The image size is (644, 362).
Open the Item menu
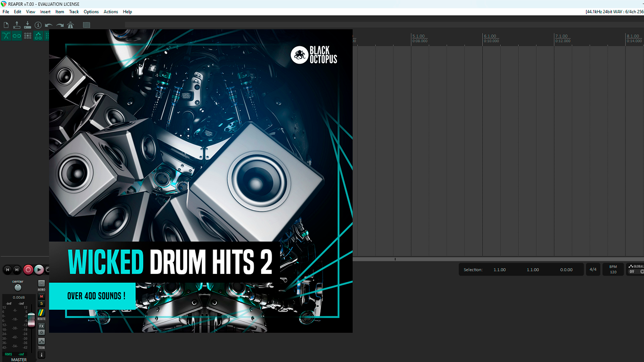pyautogui.click(x=60, y=12)
